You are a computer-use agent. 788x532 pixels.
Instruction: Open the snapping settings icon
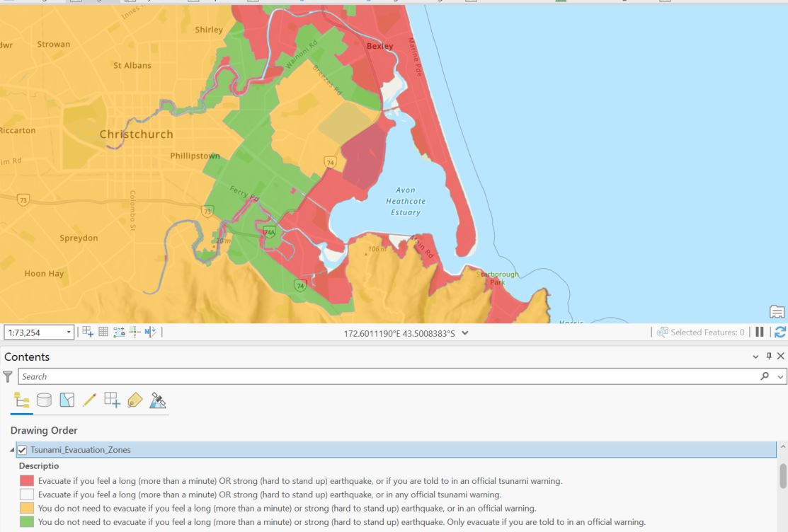[x=119, y=332]
